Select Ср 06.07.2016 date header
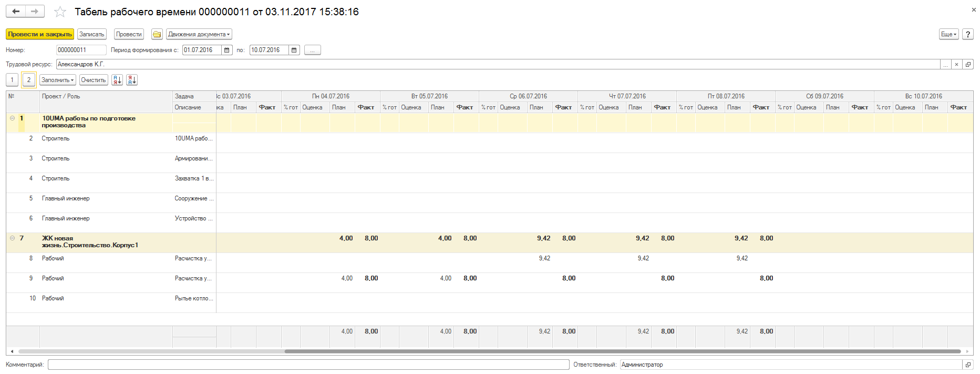Screen dimensions: 980x374 [528, 96]
